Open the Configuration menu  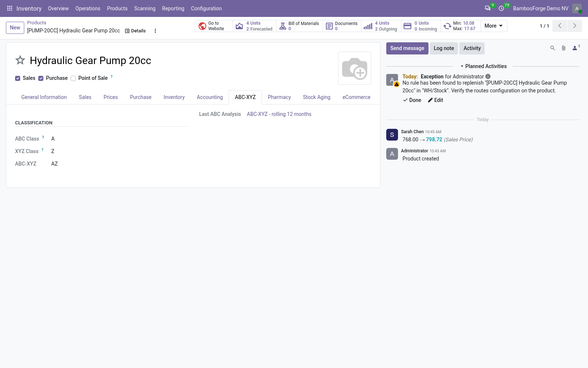[x=206, y=8]
